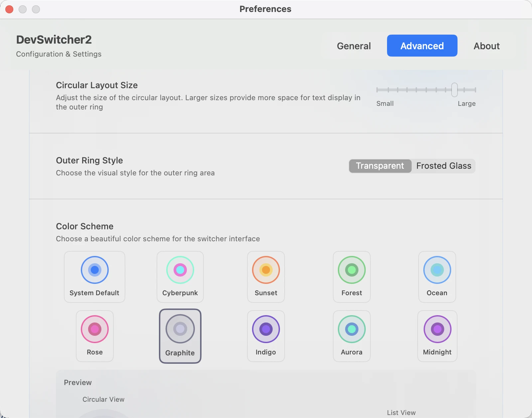Open the About tab
This screenshot has width=532, height=418.
486,46
